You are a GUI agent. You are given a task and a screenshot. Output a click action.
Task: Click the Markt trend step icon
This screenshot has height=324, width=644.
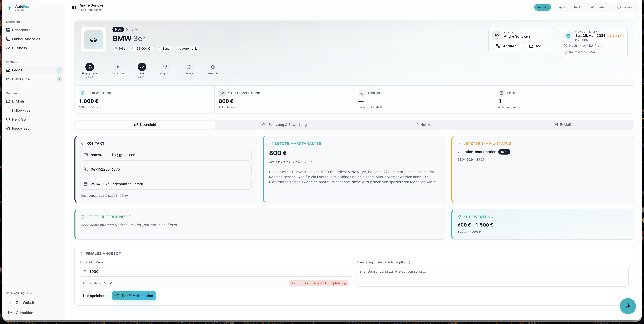click(x=142, y=67)
